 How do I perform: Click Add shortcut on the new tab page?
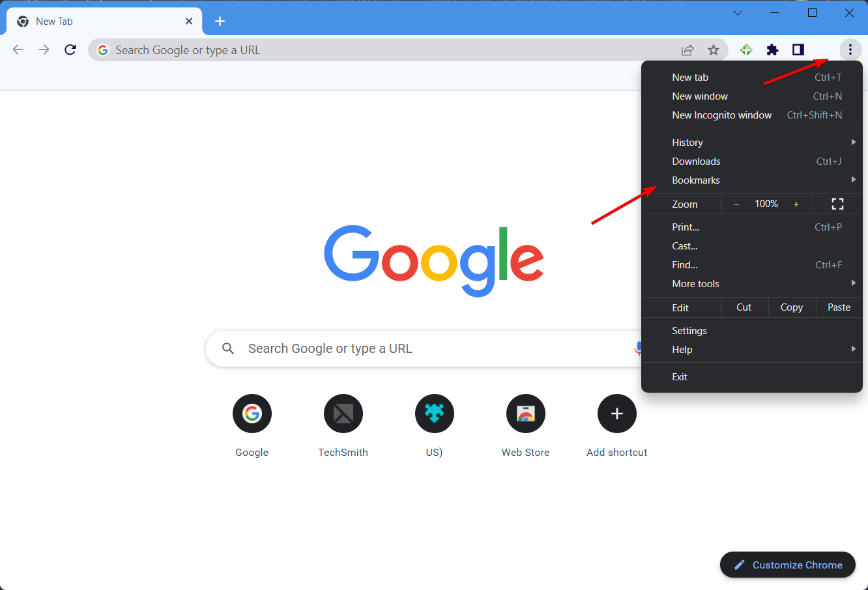pos(616,414)
